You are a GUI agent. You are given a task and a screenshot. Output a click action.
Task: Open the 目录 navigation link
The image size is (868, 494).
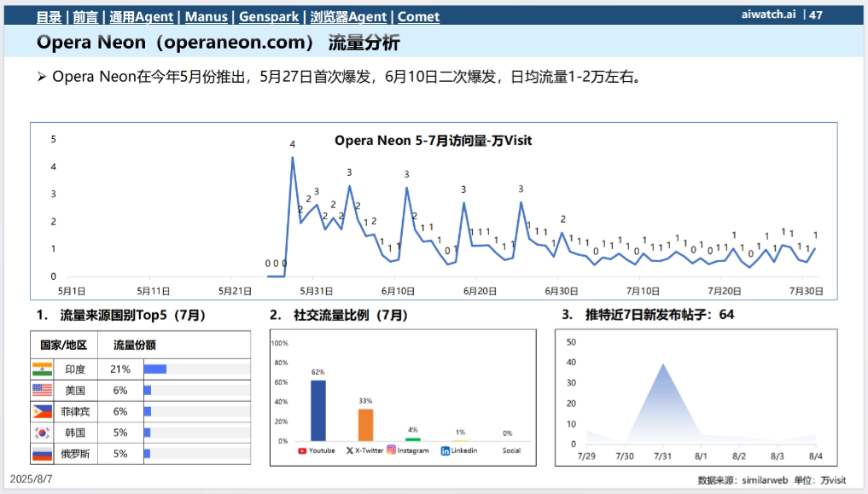[x=50, y=16]
